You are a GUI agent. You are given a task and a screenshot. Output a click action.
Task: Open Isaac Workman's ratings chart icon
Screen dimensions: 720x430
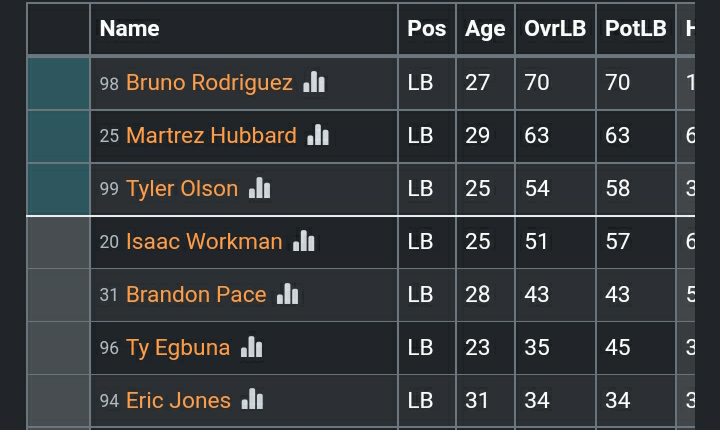point(304,241)
